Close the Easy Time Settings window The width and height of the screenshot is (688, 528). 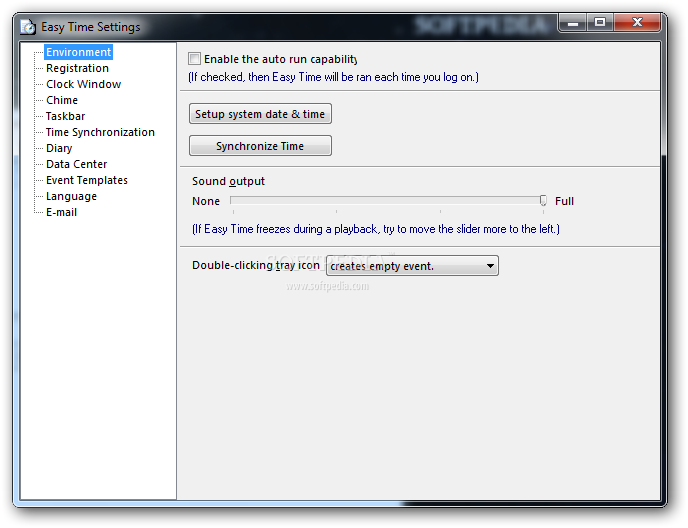(637, 23)
